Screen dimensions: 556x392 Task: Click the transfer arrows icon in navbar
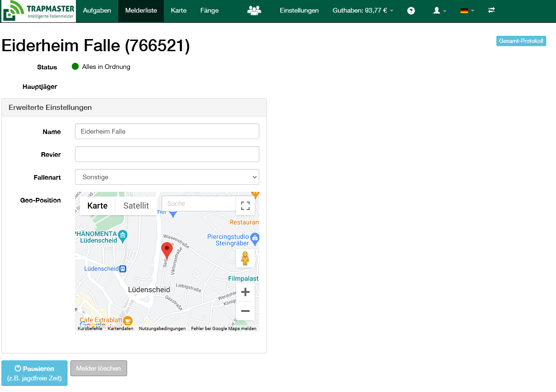tap(491, 10)
